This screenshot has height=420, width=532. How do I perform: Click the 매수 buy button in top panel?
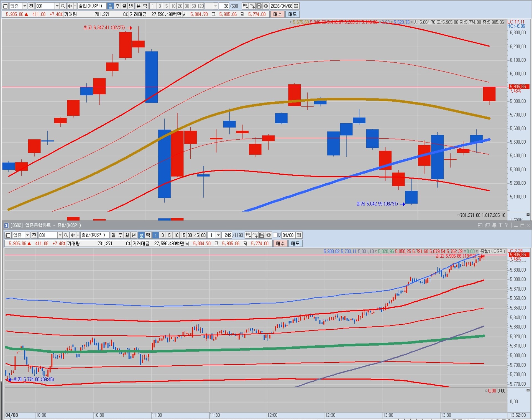277,14
